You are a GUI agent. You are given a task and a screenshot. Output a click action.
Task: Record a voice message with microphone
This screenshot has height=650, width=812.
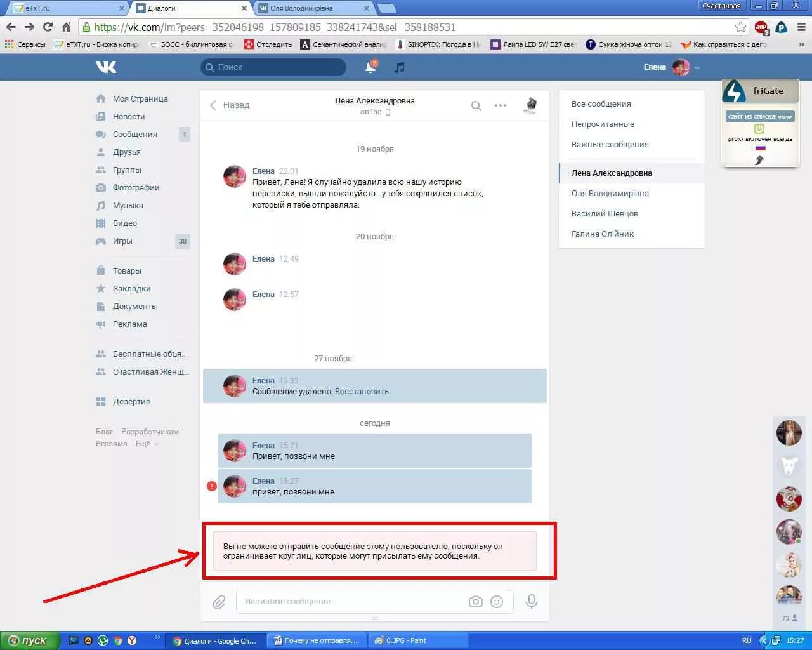(532, 601)
